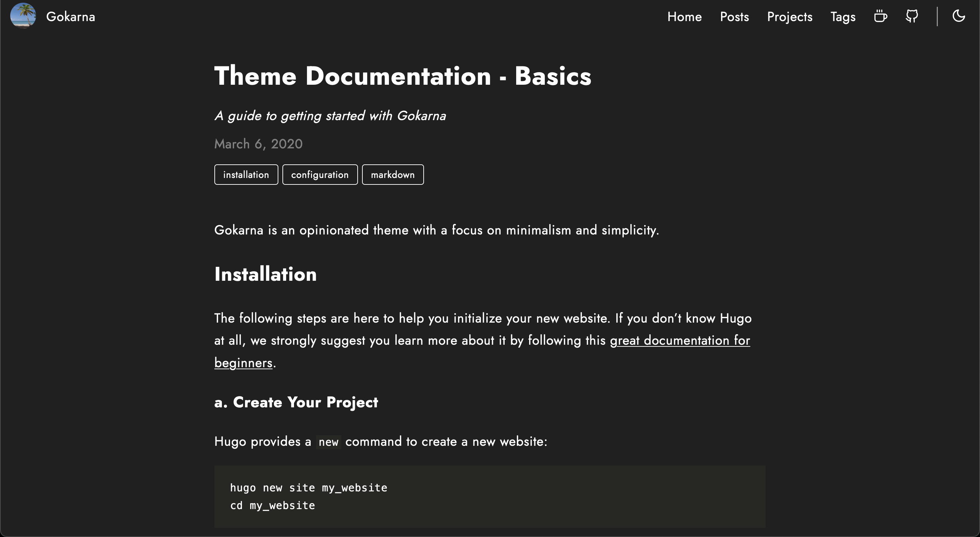Select the installation tag

coord(246,175)
